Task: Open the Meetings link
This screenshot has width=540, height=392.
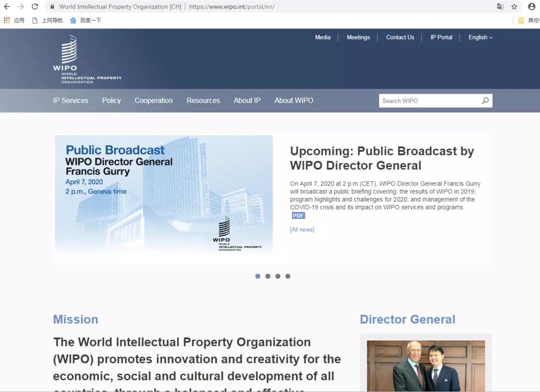Action: 358,37
